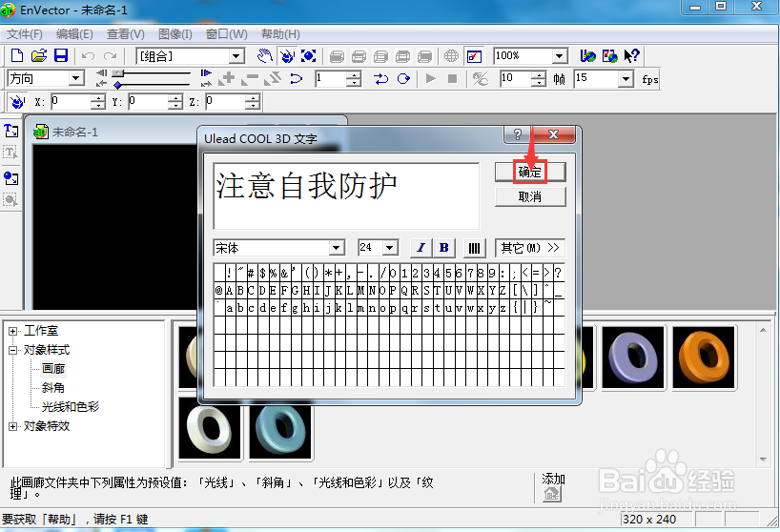Viewport: 780px width, 532px height.
Task: Click the timeline frame slider handle
Action: click(x=118, y=73)
